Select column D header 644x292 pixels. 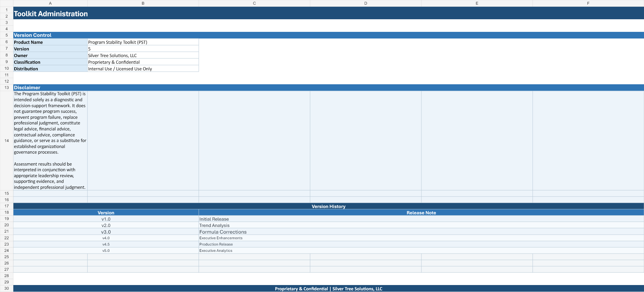pyautogui.click(x=366, y=3)
